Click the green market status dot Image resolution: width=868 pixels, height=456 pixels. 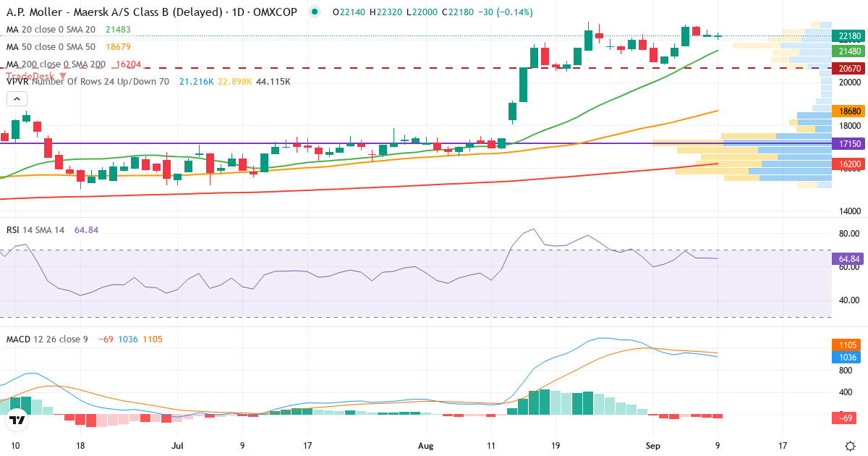tap(314, 12)
